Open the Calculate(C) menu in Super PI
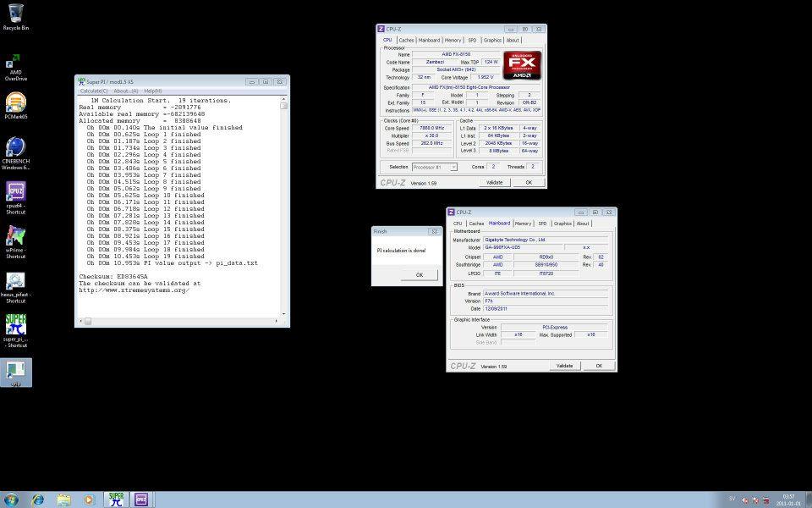Screen dimensions: 812x508 tap(94, 91)
